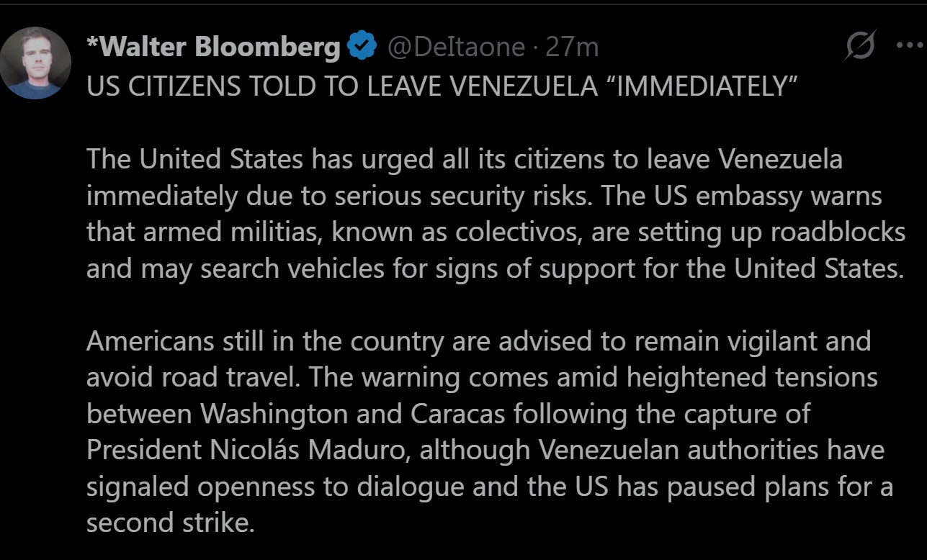927x560 pixels.
Task: Click the paragraph starting "The United States has urged"
Action: [495, 213]
